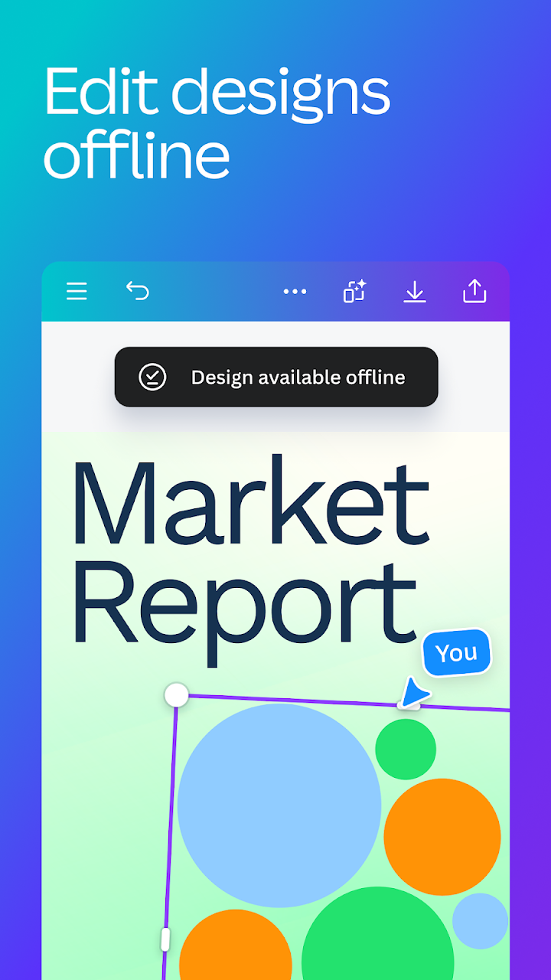Select the bottom-left orange circle
Viewport: 551px width, 980px height.
(x=236, y=945)
